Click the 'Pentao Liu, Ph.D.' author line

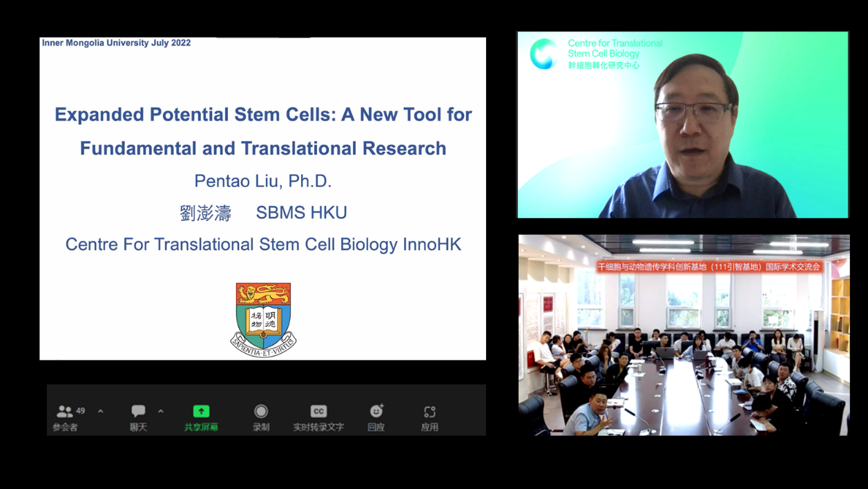click(x=263, y=181)
